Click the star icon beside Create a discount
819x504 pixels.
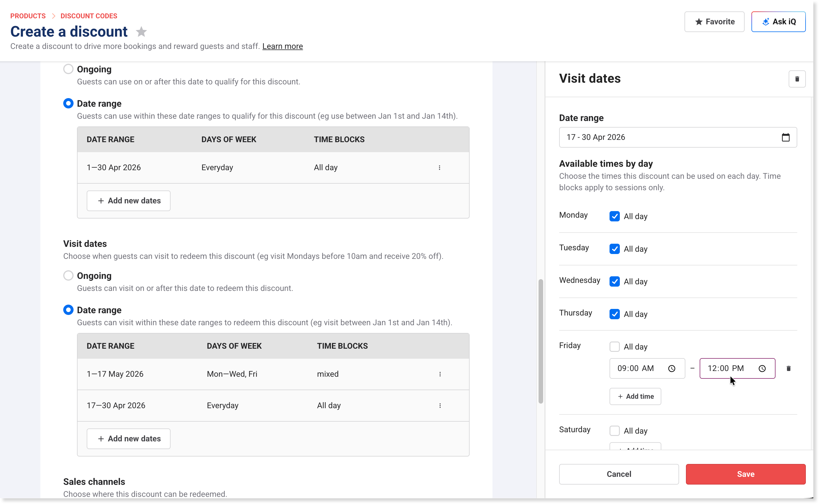pyautogui.click(x=141, y=32)
